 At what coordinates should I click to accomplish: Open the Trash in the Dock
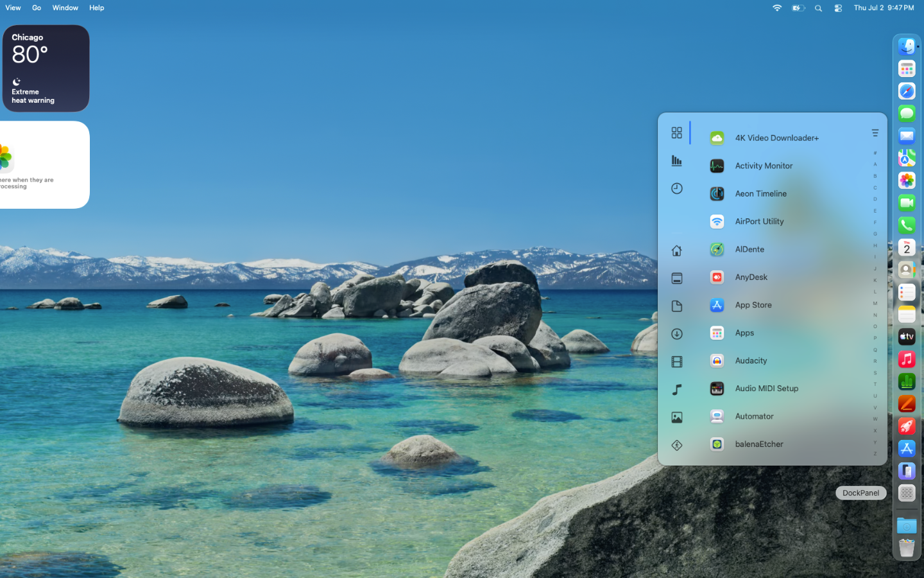(x=907, y=548)
